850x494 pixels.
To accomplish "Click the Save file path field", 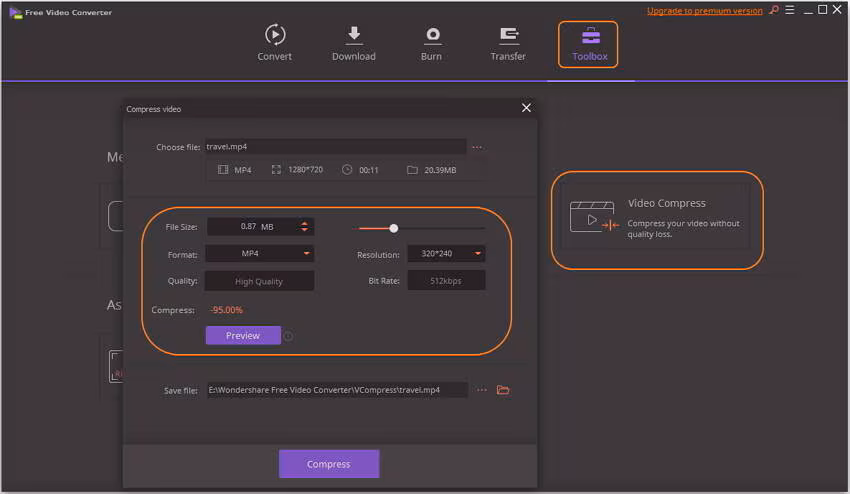I will (337, 390).
